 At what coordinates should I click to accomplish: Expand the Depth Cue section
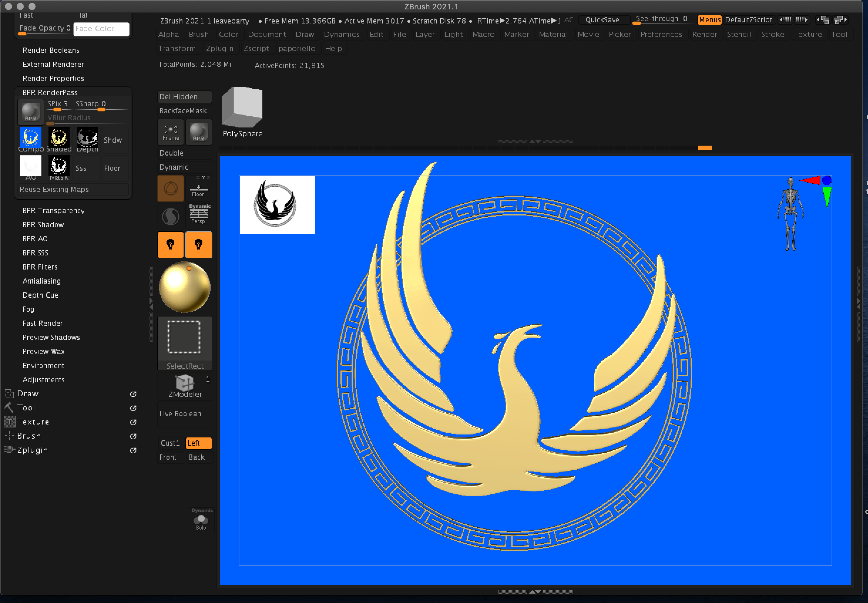tap(41, 295)
